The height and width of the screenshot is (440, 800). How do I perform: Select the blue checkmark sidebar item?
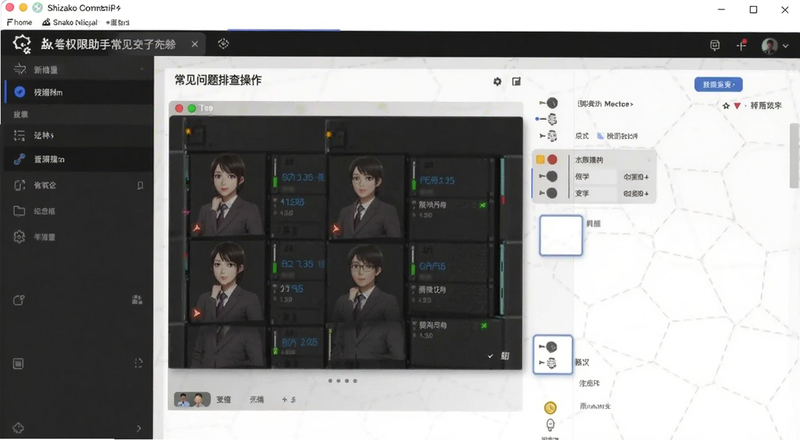(79, 92)
